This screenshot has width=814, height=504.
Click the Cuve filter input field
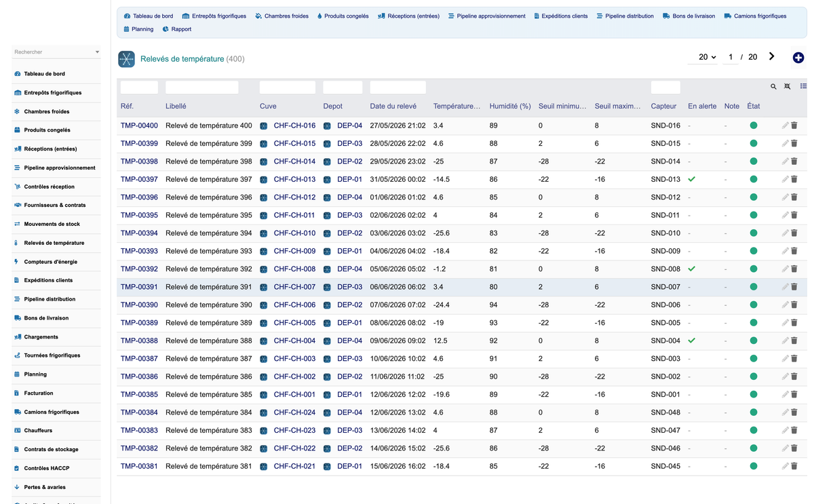point(288,87)
